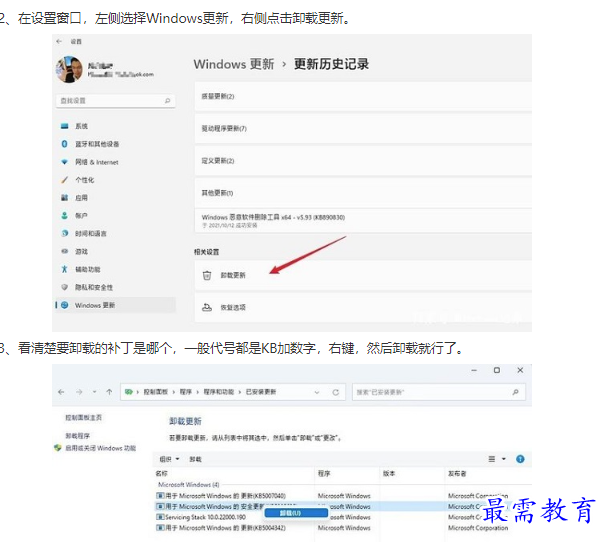The width and height of the screenshot is (604, 542).
Task: Click Explorer back arrow in Control Panel
Action: pos(61,392)
